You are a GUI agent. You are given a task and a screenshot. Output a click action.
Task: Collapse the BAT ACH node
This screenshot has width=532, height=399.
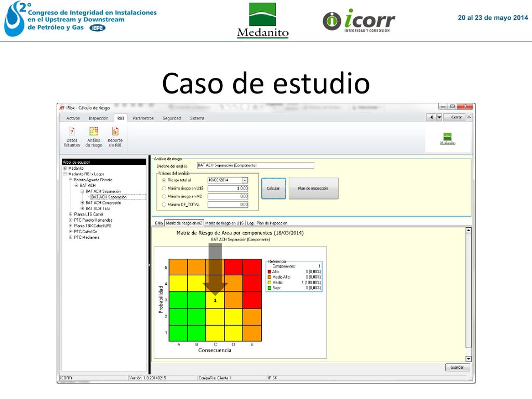(x=76, y=185)
